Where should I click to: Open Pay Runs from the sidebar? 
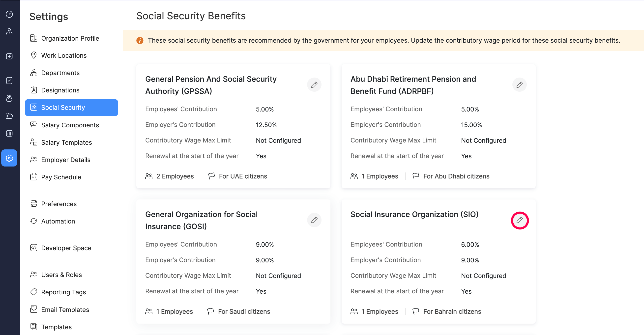[9, 56]
